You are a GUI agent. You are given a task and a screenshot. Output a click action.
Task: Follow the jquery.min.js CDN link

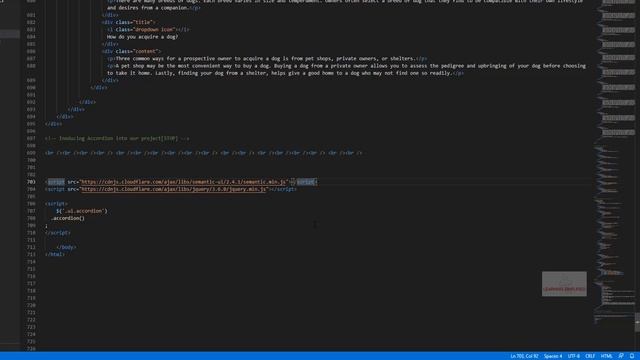tap(174, 189)
